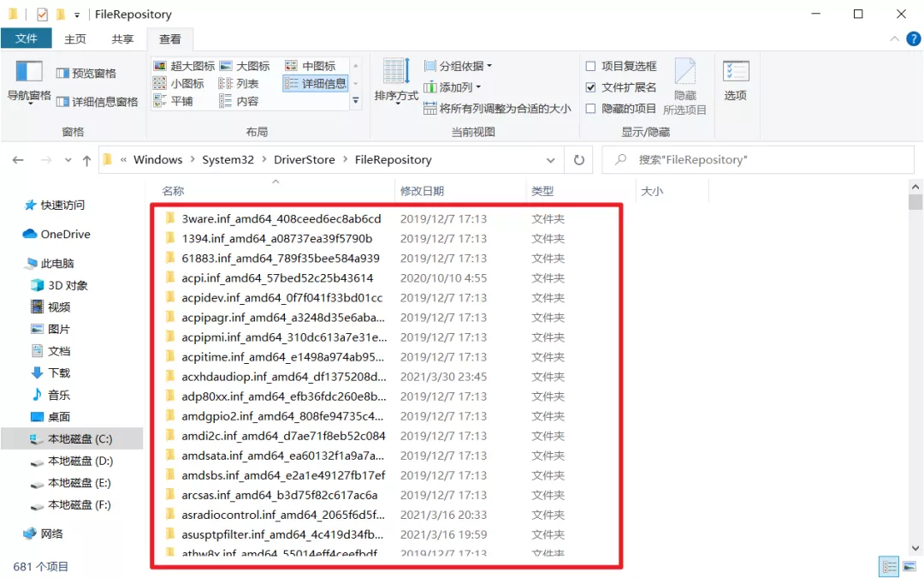Navigate to DriverStore in address bar

click(304, 160)
